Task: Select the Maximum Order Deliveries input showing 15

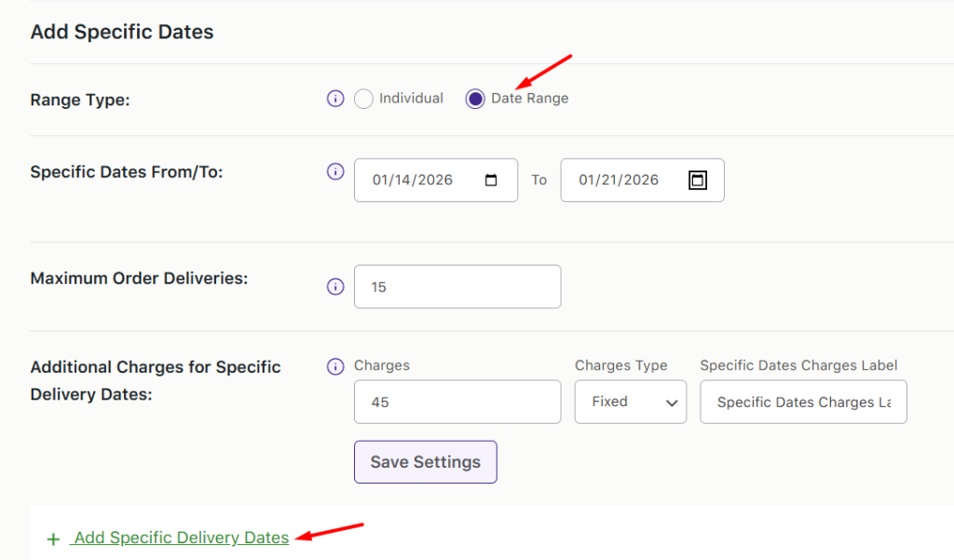Action: coord(457,286)
